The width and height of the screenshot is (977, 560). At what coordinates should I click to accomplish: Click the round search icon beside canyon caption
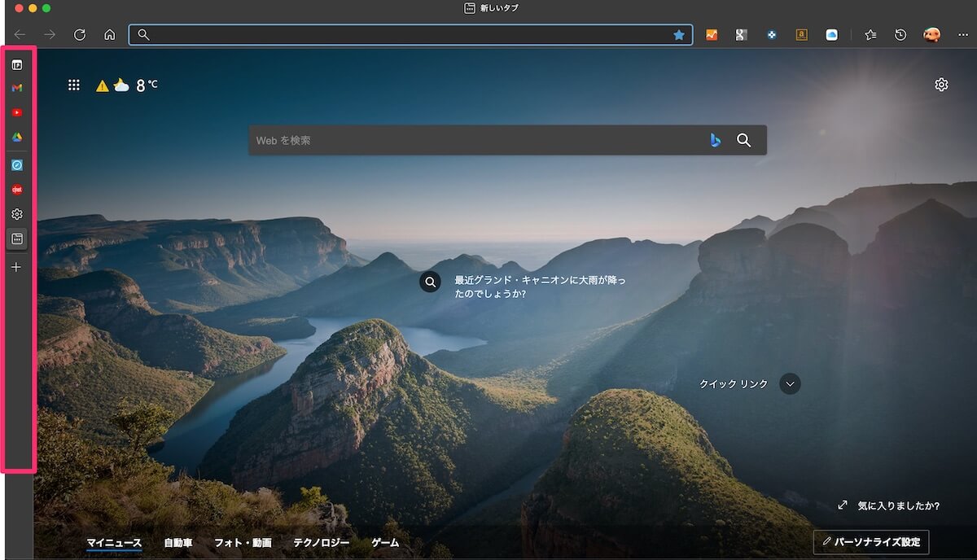pos(431,282)
